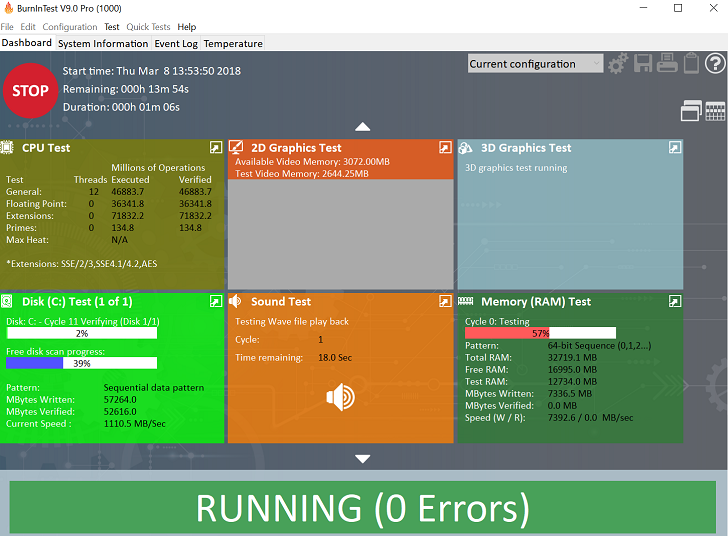Open the test preferences gears icon

pyautogui.click(x=618, y=64)
